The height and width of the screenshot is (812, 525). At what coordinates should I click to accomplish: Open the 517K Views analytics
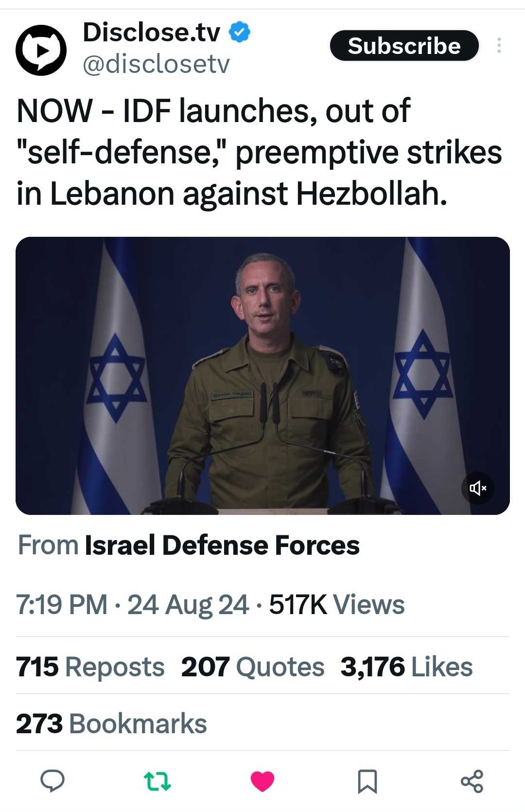(336, 605)
